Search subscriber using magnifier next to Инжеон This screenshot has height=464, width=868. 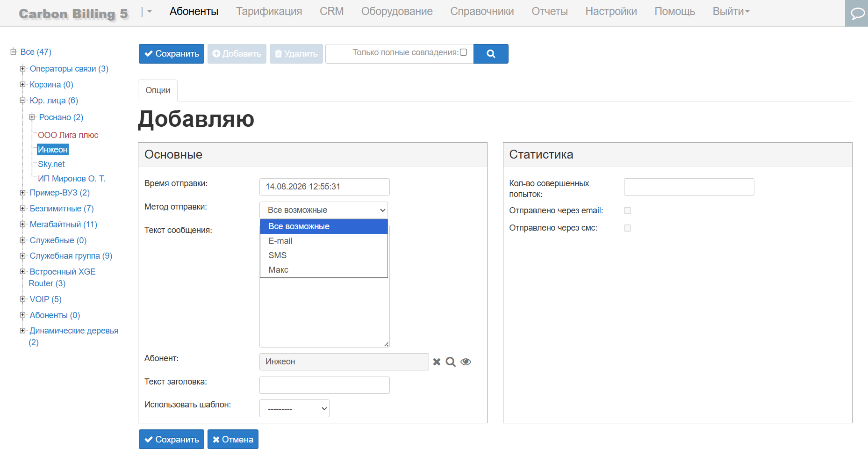[x=451, y=362]
